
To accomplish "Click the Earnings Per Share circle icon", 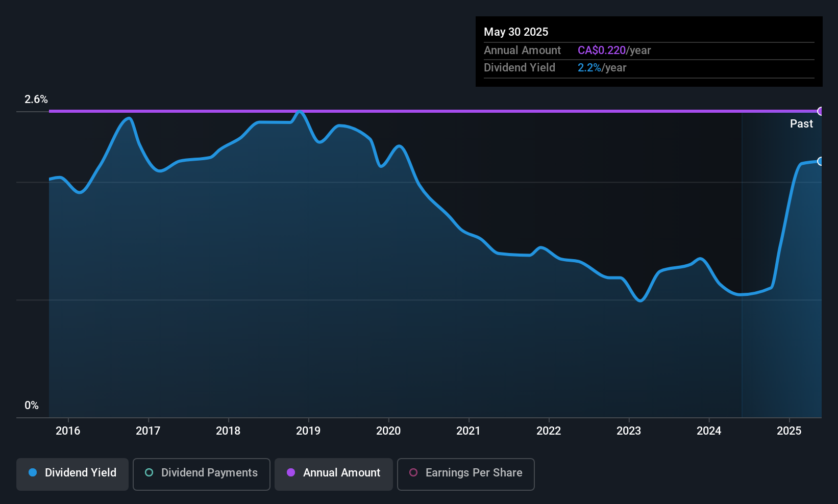I will (x=413, y=473).
